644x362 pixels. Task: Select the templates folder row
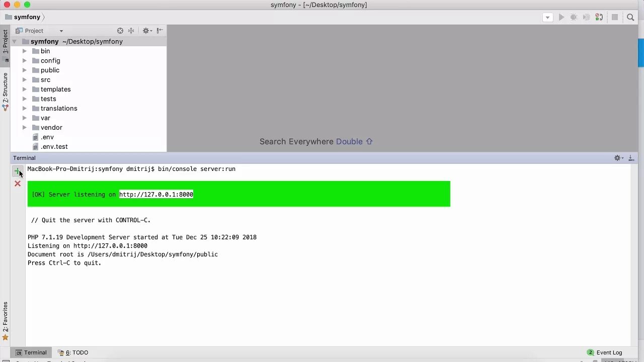[x=89, y=89]
